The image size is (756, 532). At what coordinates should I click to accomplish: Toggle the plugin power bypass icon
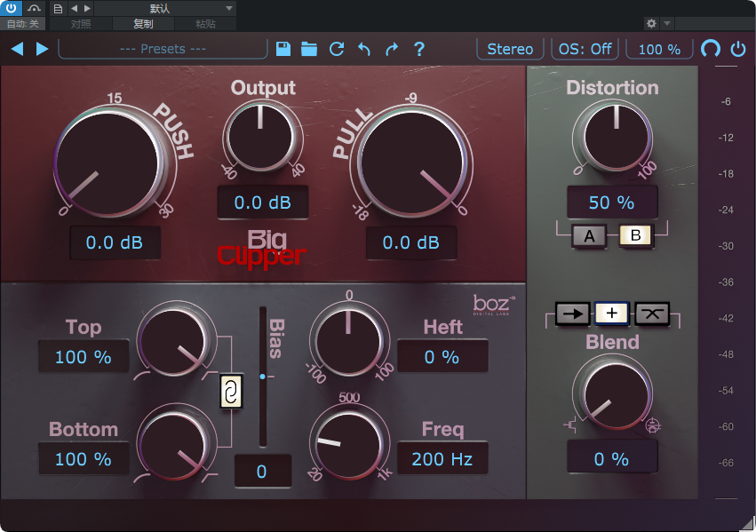pos(738,49)
